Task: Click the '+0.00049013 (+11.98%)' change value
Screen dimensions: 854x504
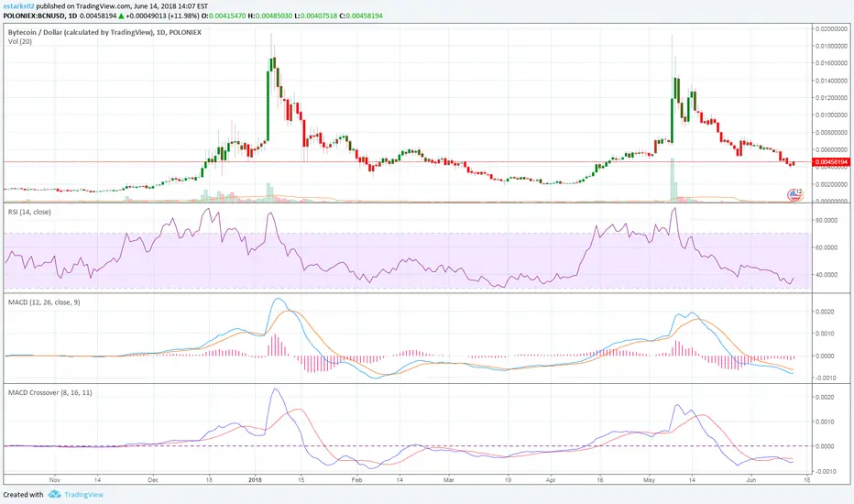Action: click(x=162, y=16)
